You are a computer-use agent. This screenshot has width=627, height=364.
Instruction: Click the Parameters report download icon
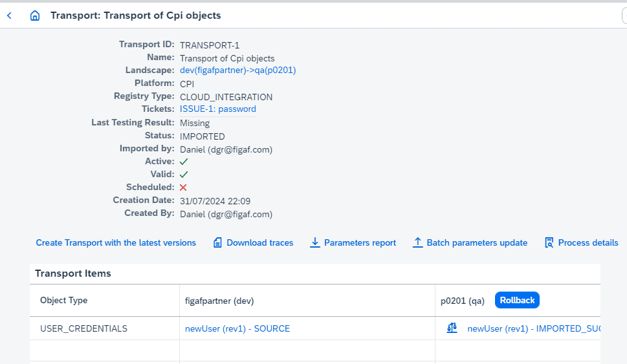click(315, 242)
